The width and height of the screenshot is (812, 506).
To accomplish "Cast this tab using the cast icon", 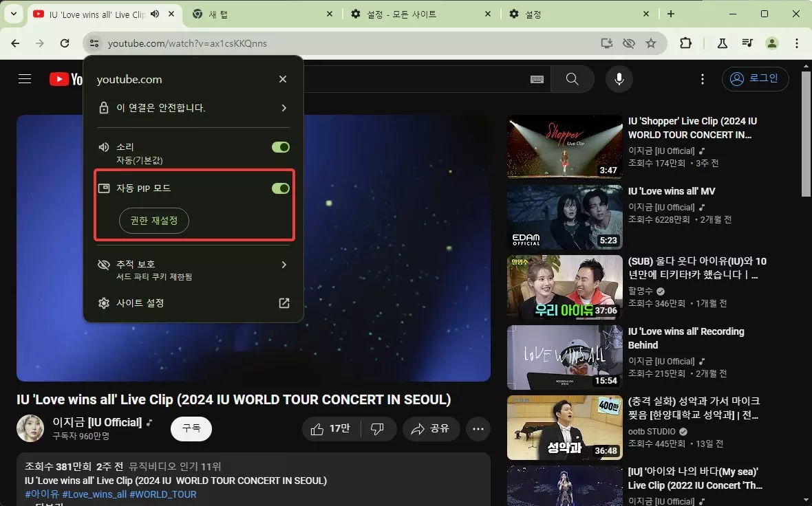I will [x=606, y=43].
